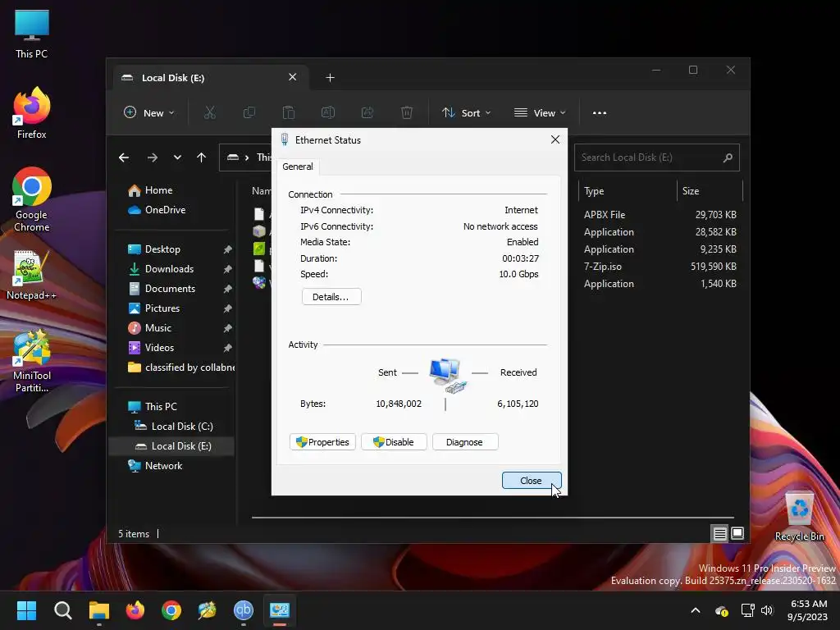The height and width of the screenshot is (630, 840).
Task: Add a new Explorer tab with the plus button
Action: [x=330, y=78]
